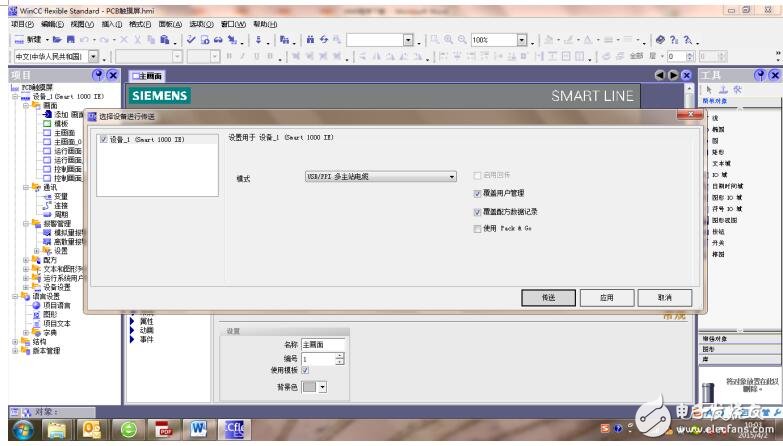Select 模板 in the project tree
Viewport: 783px width, 446px height.
point(60,123)
